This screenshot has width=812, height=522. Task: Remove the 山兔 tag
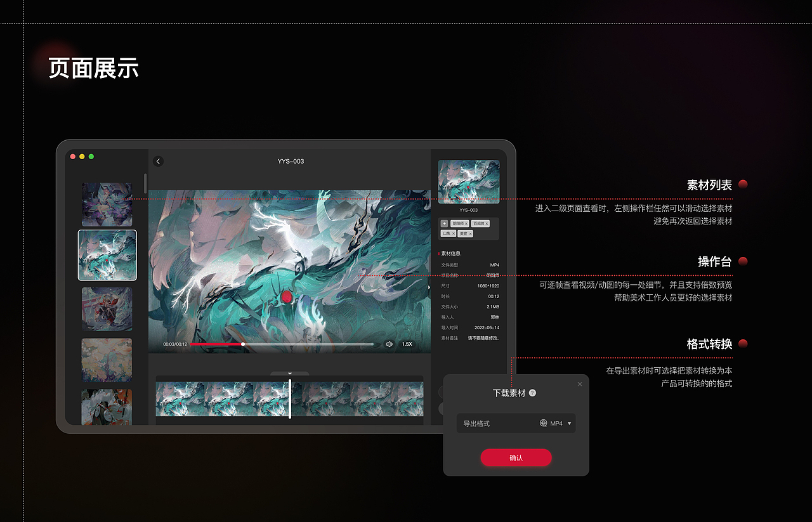click(x=454, y=234)
